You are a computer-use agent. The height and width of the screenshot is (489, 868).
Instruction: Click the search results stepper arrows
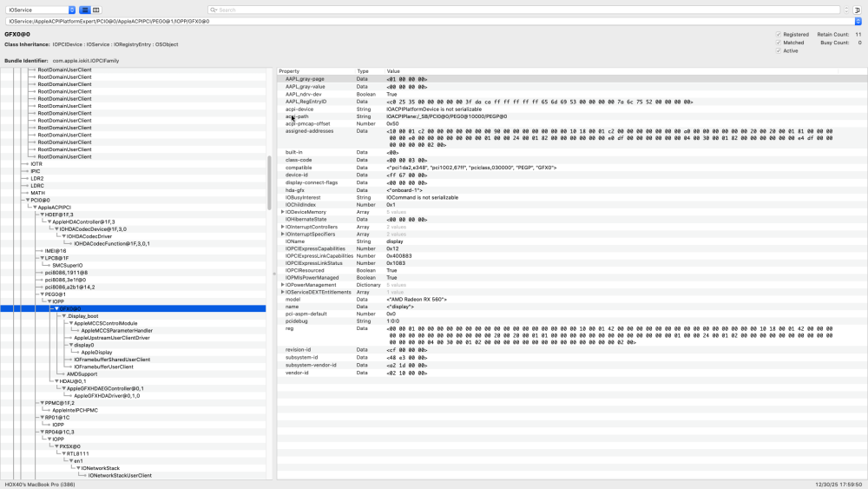tap(845, 10)
